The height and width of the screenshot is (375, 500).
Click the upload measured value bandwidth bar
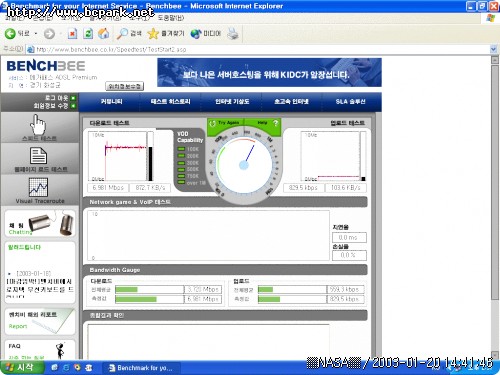(x=292, y=299)
